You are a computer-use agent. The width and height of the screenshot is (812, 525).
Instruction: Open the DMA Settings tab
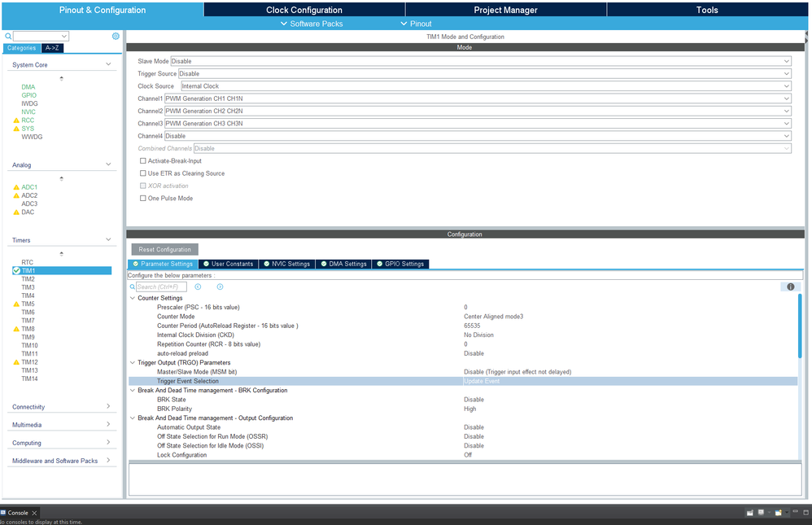[x=344, y=264]
